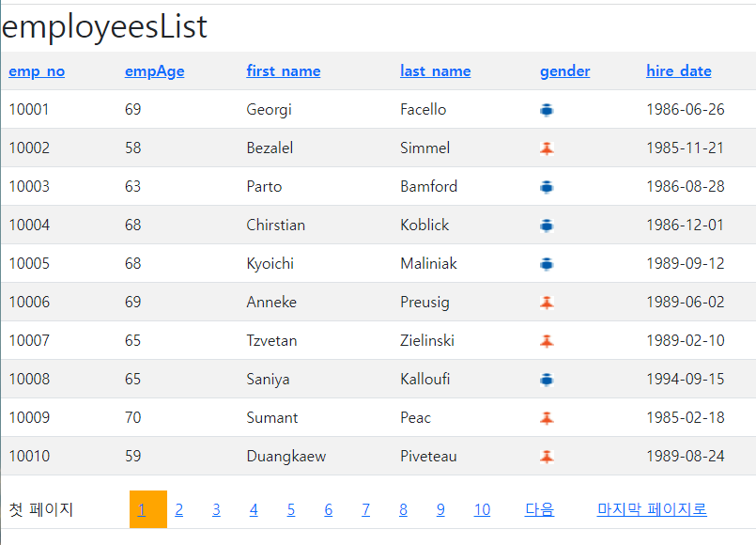The height and width of the screenshot is (545, 756).
Task: Open page 5 of the list
Action: point(291,509)
